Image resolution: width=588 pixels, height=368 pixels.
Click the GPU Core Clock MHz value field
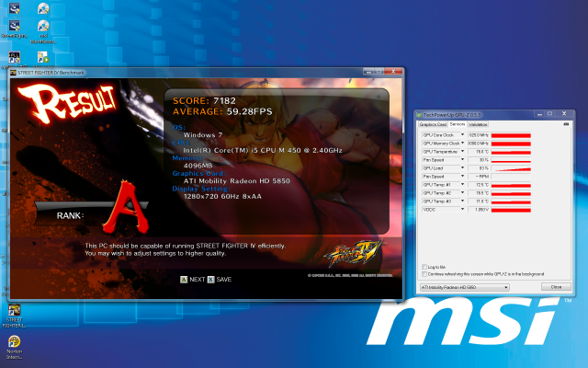pyautogui.click(x=479, y=135)
